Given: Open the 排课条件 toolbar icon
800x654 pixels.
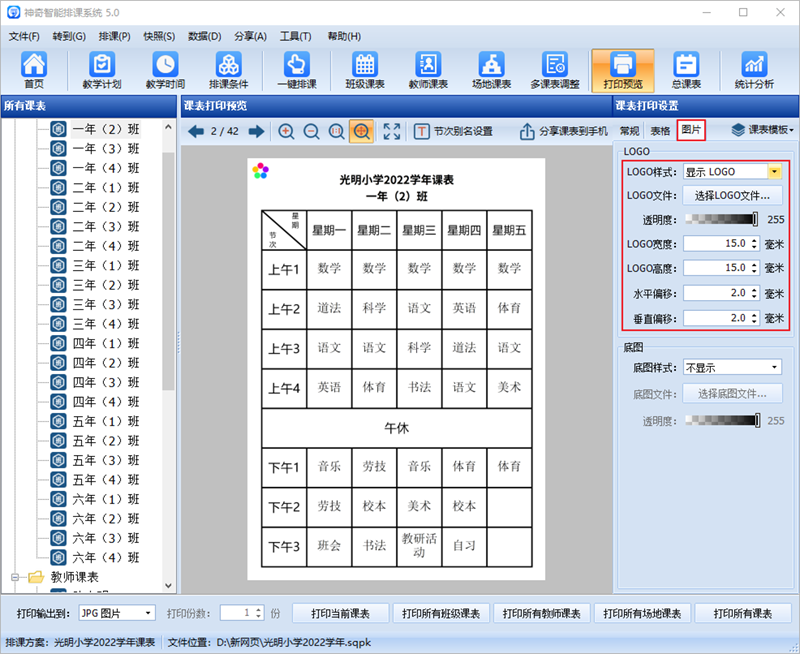Looking at the screenshot, I should (x=228, y=70).
